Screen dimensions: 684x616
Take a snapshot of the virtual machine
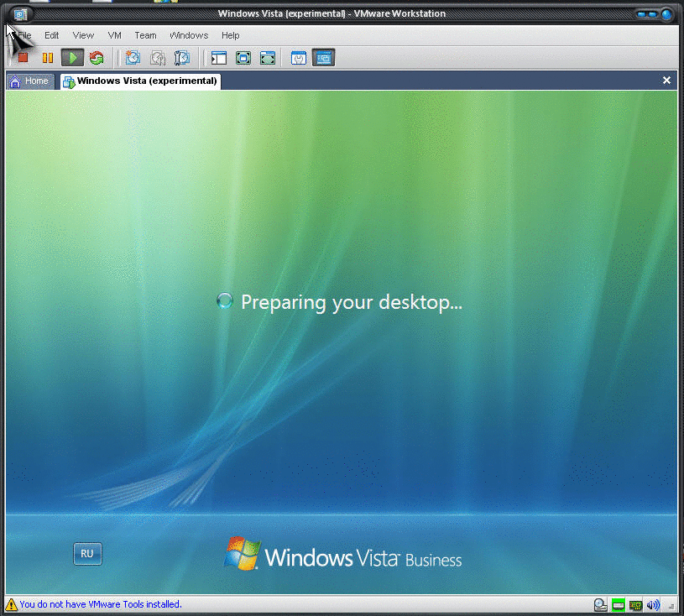click(x=133, y=58)
